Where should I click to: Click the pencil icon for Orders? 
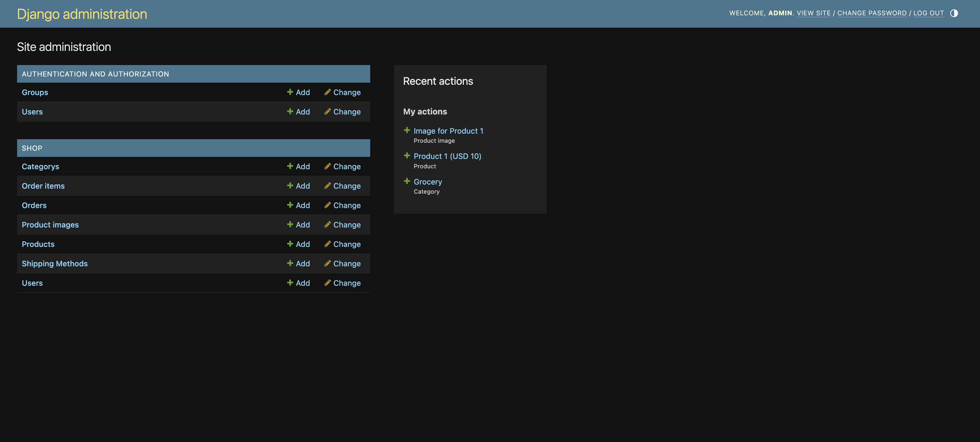pos(327,205)
